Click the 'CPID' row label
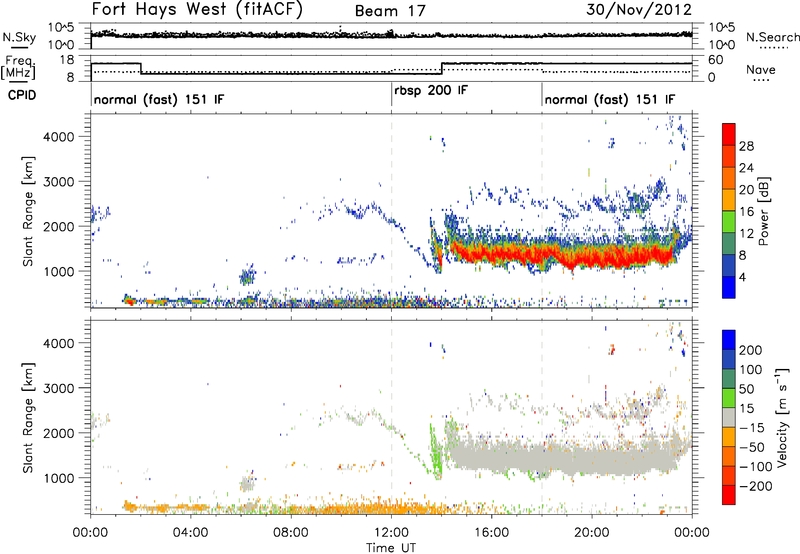Screen dimensions: 800x554 [22, 95]
